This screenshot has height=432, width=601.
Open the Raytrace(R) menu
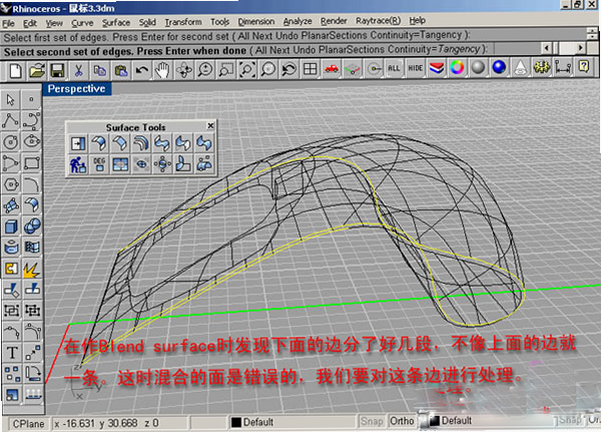pos(378,20)
